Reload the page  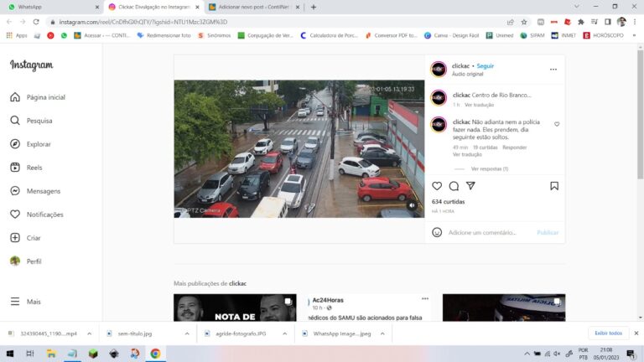[x=36, y=22]
